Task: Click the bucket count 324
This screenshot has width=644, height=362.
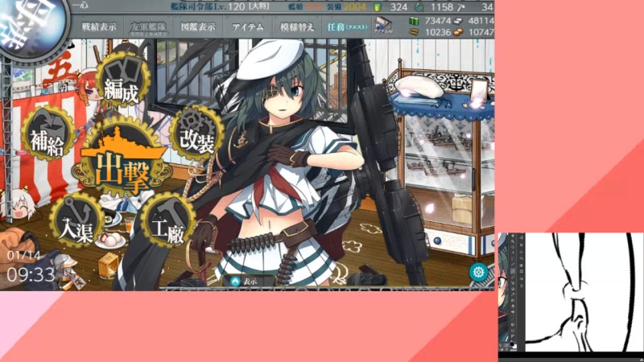Action: [398, 7]
